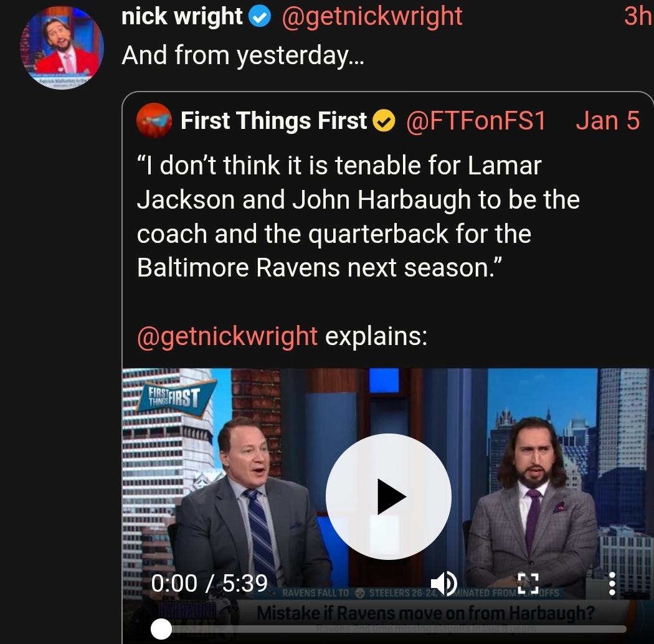The image size is (654, 644).
Task: Open the video three-dot options menu
Action: pyautogui.click(x=612, y=583)
